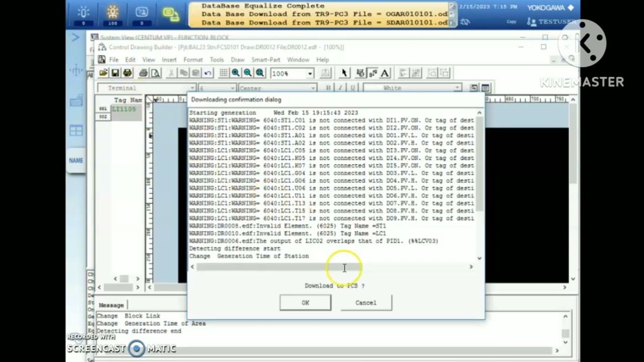This screenshot has width=644, height=362.
Task: Open the Format menu
Action: (193, 60)
